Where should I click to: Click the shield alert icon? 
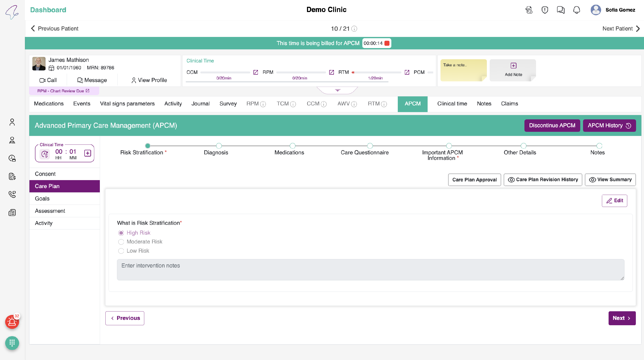click(544, 10)
